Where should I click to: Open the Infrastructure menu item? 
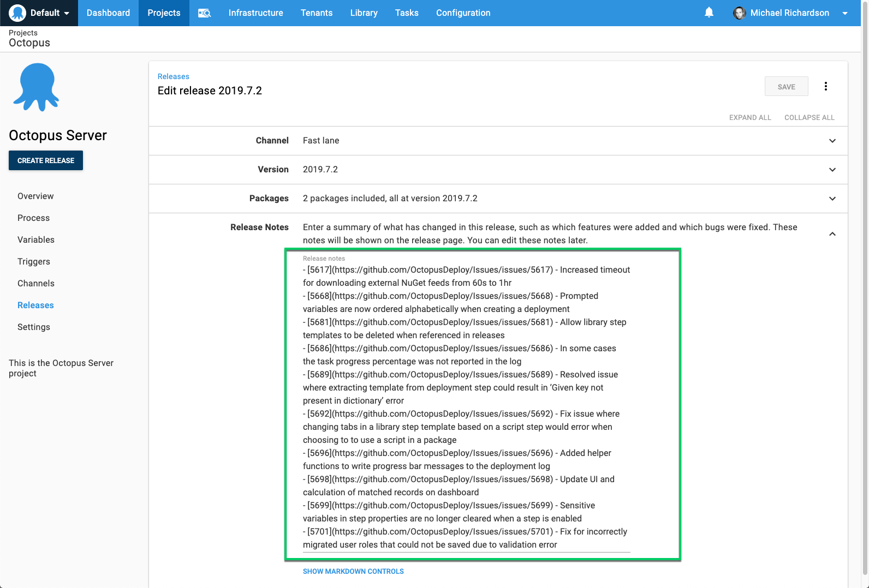255,13
